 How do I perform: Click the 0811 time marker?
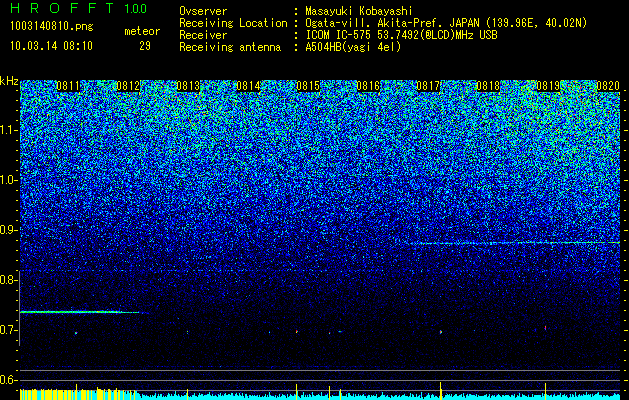68,86
